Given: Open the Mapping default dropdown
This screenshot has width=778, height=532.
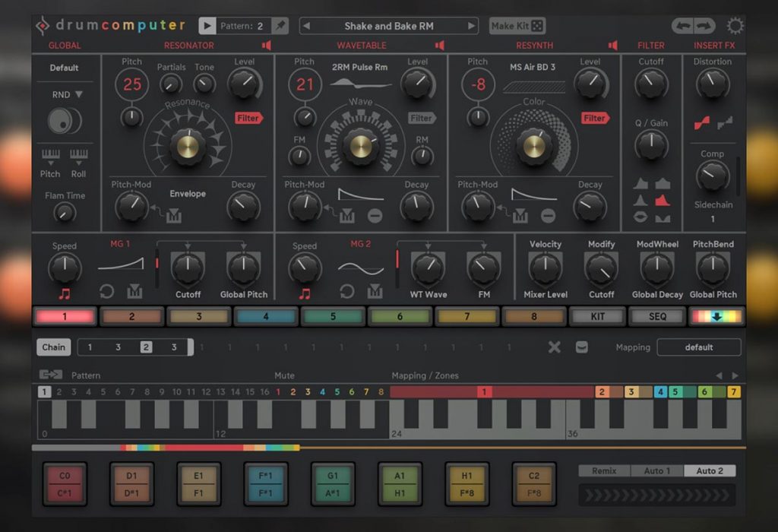Looking at the screenshot, I should [698, 347].
